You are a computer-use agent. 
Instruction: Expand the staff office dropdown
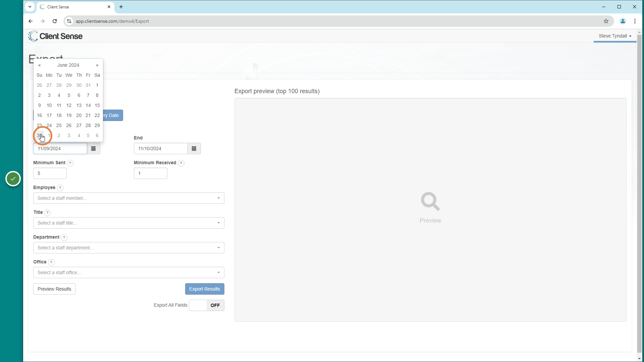point(129,273)
